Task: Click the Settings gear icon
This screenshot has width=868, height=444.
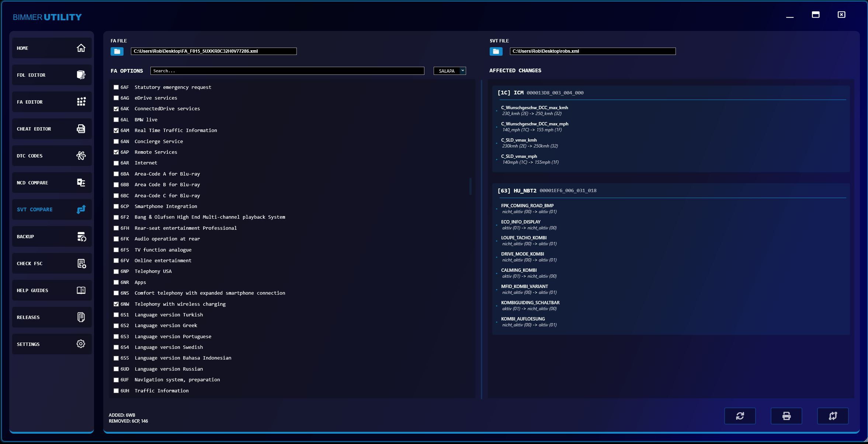Action: (81, 344)
